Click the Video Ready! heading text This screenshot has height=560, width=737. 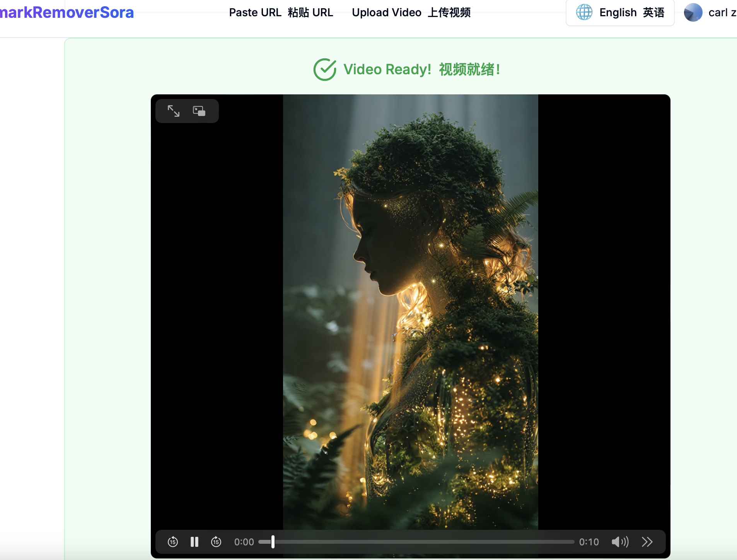[x=422, y=70]
